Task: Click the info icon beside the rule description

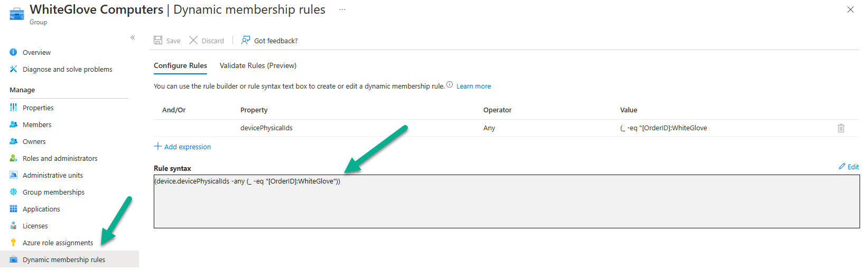Action: (450, 84)
